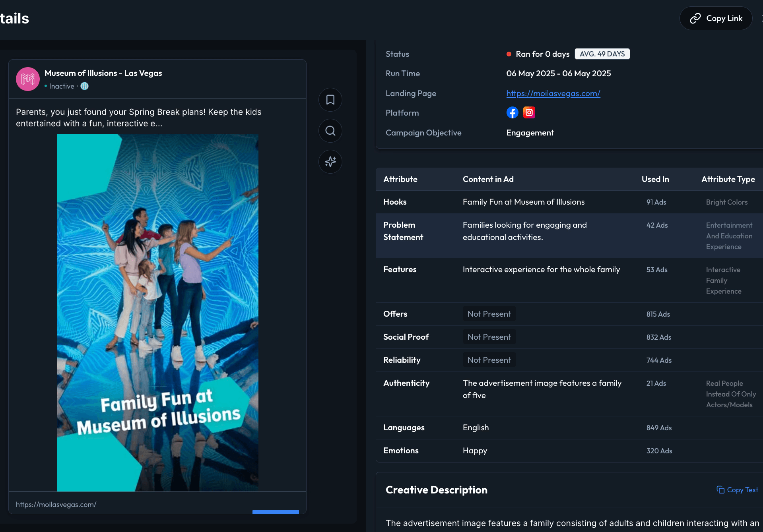763x532 pixels.
Task: Click the ad creative image thumbnail
Action: (157, 313)
